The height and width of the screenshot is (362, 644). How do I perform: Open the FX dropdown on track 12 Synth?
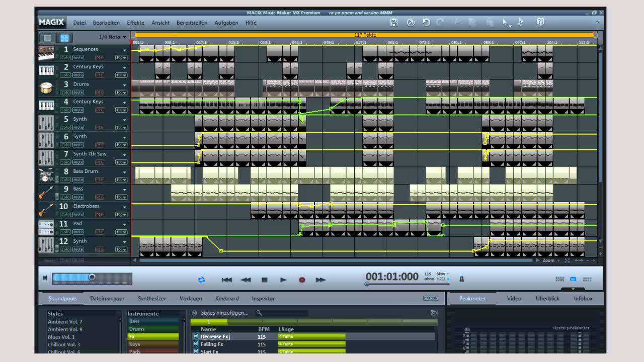121,249
